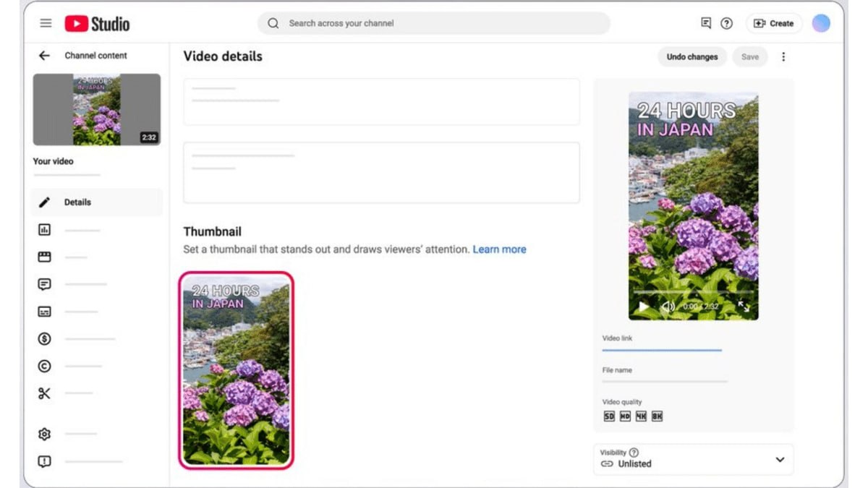Click Undo changes button
The image size is (868, 488).
pos(692,56)
